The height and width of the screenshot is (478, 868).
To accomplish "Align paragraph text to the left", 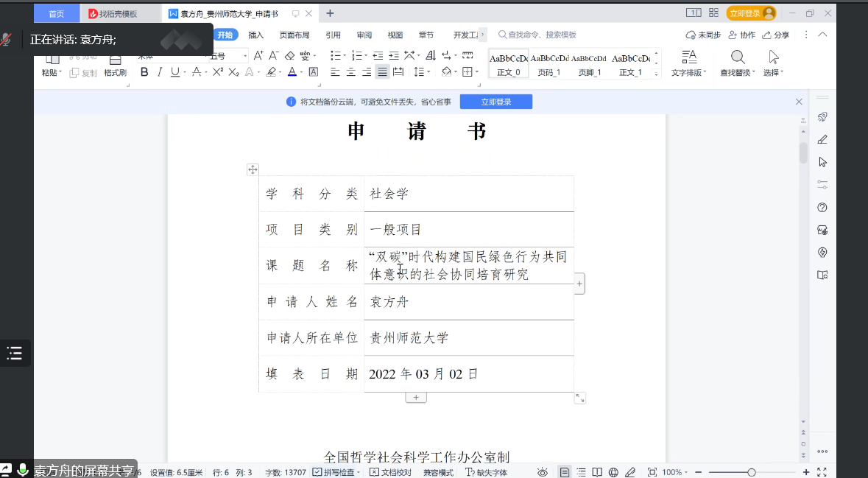I will (x=336, y=72).
